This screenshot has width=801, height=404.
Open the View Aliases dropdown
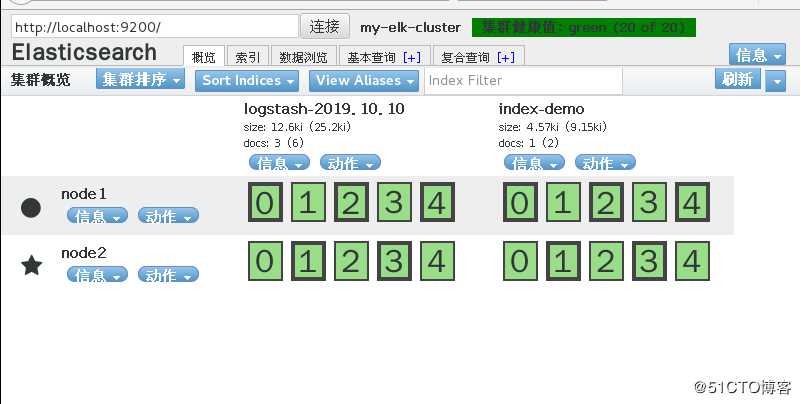tap(364, 81)
